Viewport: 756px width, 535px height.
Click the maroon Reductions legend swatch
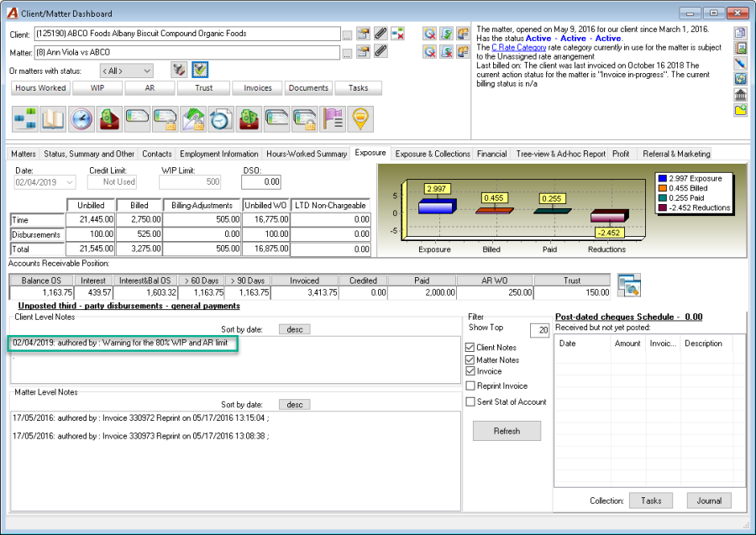tap(662, 207)
